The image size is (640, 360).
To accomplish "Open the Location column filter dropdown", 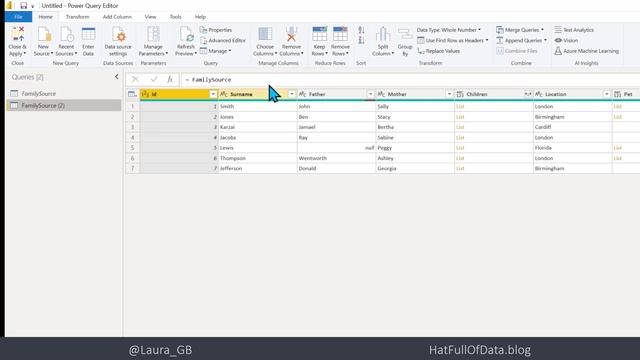I will [x=607, y=94].
